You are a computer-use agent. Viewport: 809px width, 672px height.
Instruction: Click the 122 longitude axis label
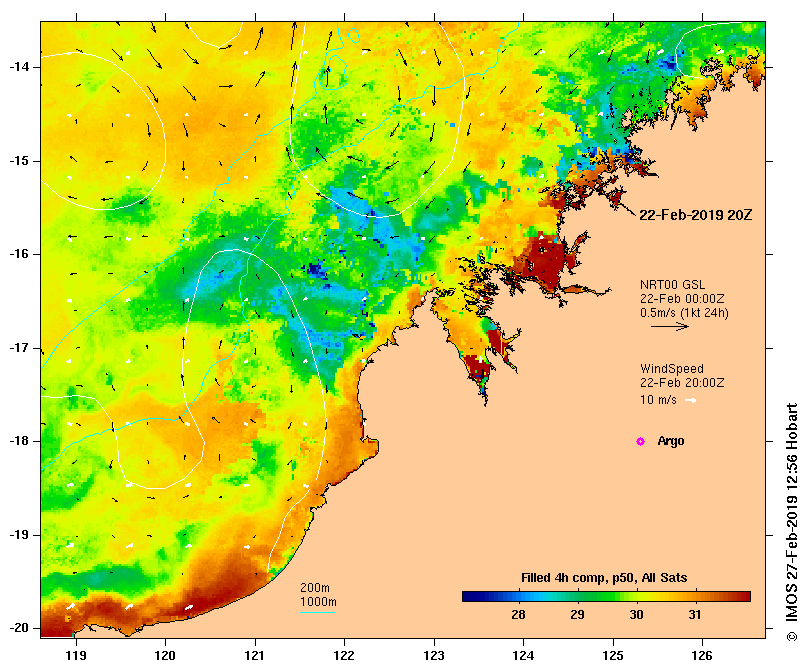[344, 656]
